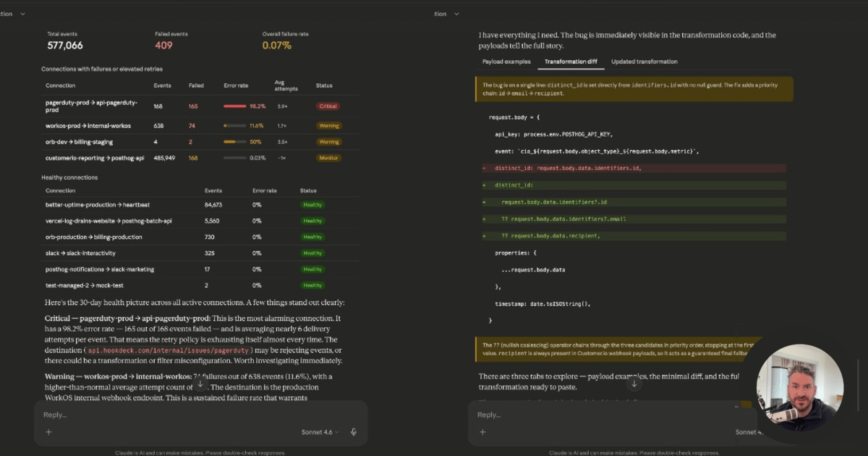Click the Failed events value 409
The height and width of the screenshot is (456, 868).
point(163,46)
